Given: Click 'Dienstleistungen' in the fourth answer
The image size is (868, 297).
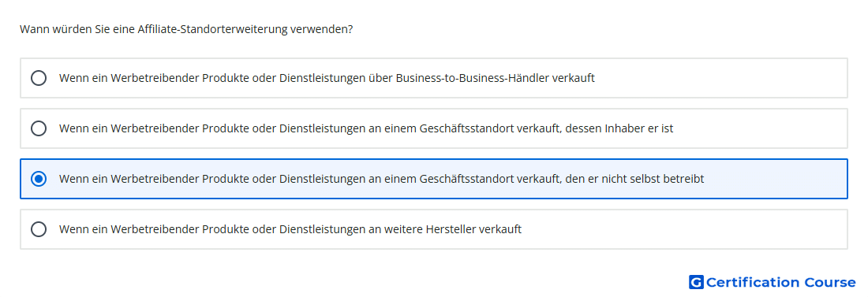Looking at the screenshot, I should (322, 229).
